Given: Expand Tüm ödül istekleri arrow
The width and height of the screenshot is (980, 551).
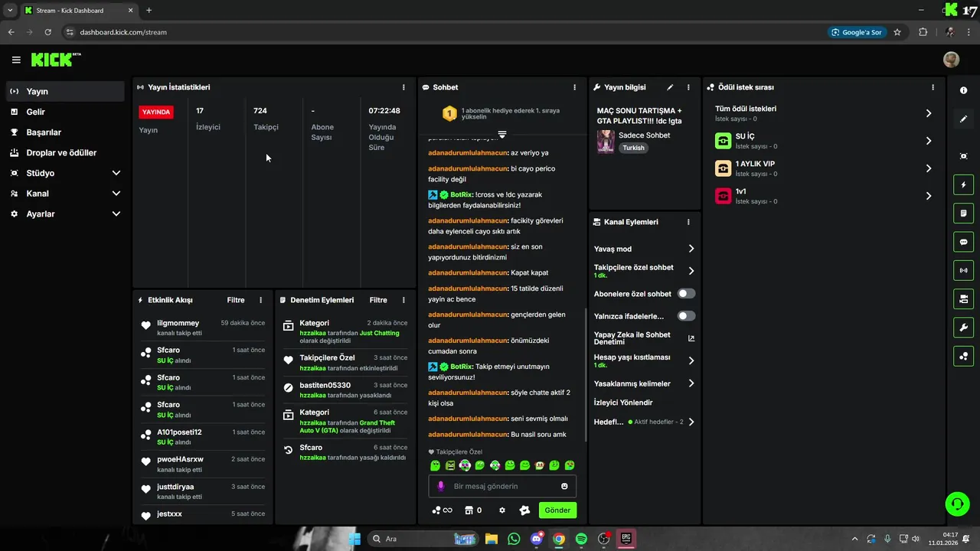Looking at the screenshot, I should pos(929,113).
